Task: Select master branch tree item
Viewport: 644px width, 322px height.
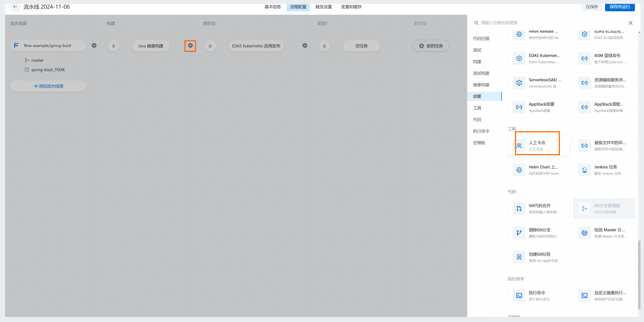Action: pyautogui.click(x=37, y=60)
